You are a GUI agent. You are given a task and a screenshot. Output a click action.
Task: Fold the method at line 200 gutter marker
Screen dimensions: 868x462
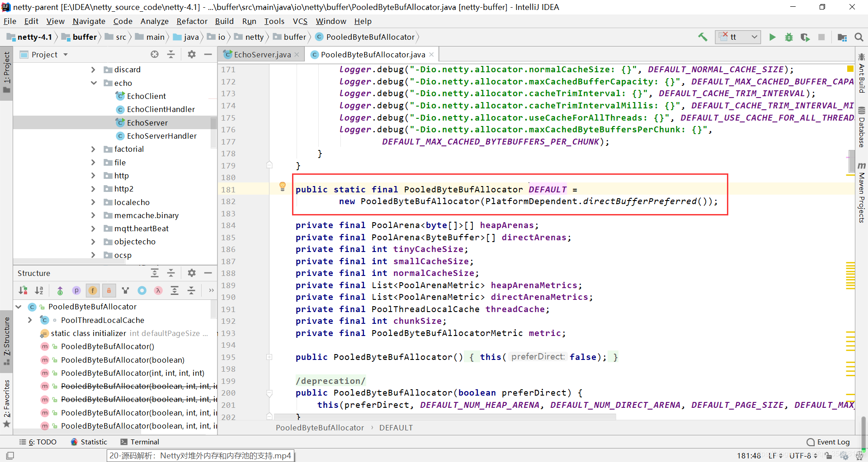(x=269, y=393)
